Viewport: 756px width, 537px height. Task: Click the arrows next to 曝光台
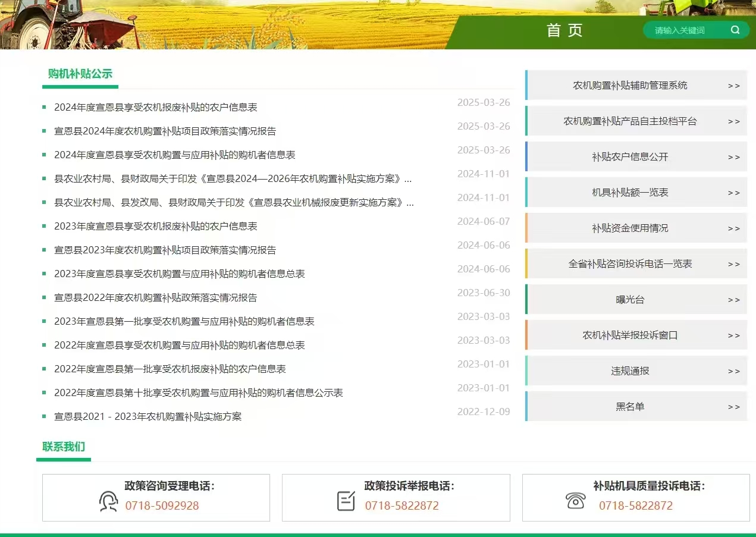tap(733, 300)
